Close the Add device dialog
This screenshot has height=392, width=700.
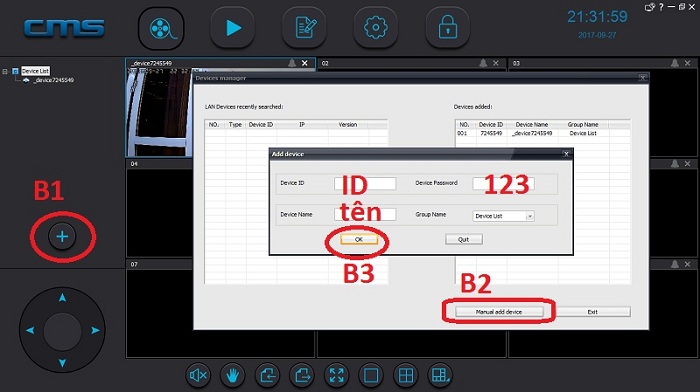(x=566, y=154)
